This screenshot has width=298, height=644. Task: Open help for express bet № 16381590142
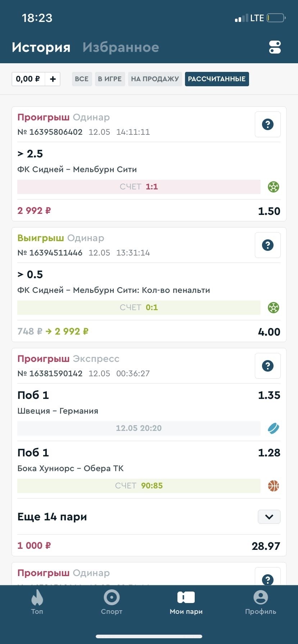click(267, 366)
